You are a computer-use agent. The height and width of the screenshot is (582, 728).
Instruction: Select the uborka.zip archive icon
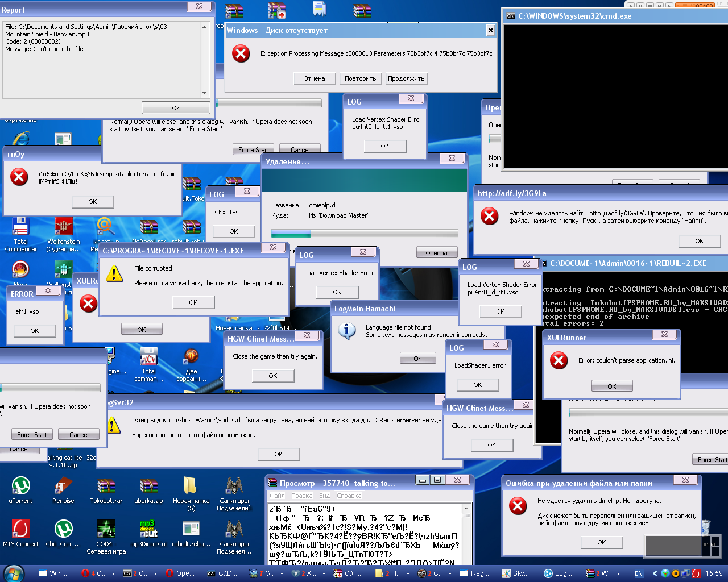click(x=149, y=489)
